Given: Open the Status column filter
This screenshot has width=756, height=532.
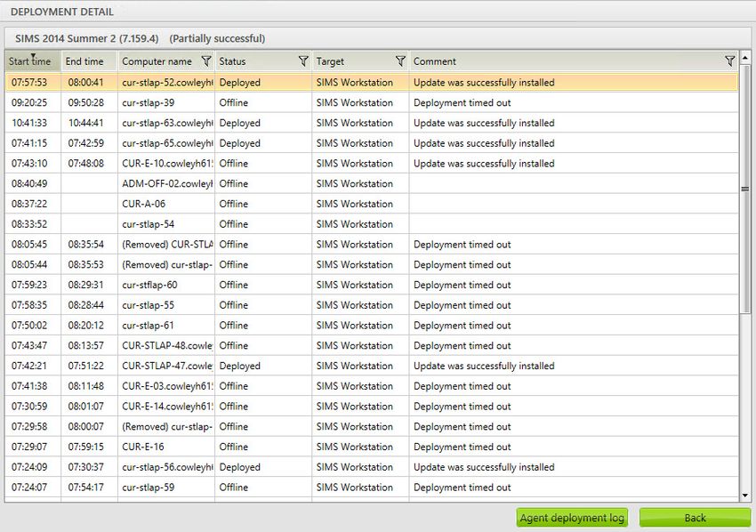Looking at the screenshot, I should pos(303,61).
